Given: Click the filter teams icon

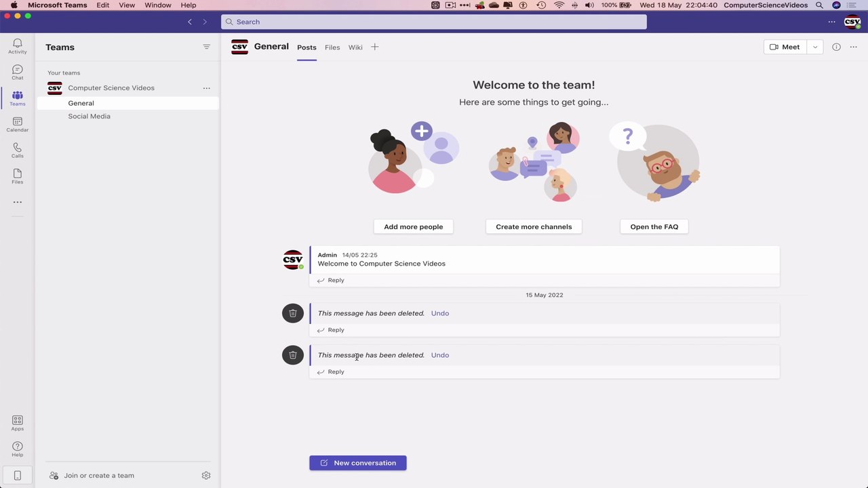Looking at the screenshot, I should 207,47.
